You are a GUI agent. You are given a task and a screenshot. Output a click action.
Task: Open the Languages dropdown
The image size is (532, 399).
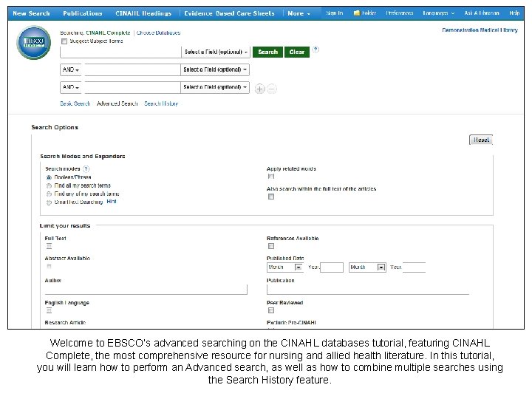[438, 13]
